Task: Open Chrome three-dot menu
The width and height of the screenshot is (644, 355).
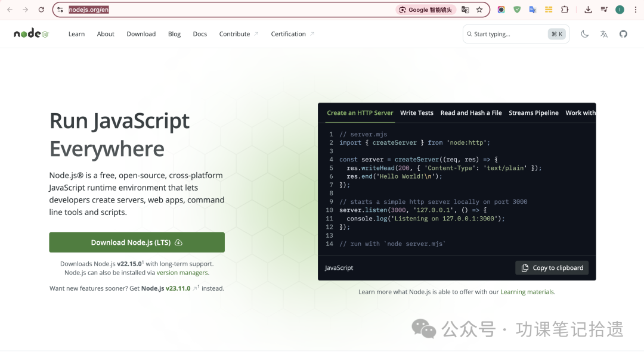Action: click(x=636, y=10)
